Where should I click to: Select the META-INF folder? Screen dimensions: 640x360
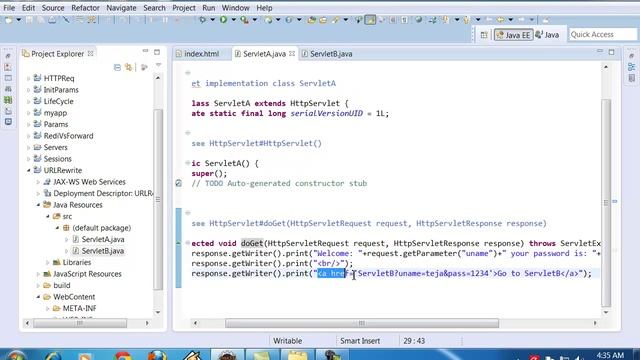[79, 308]
